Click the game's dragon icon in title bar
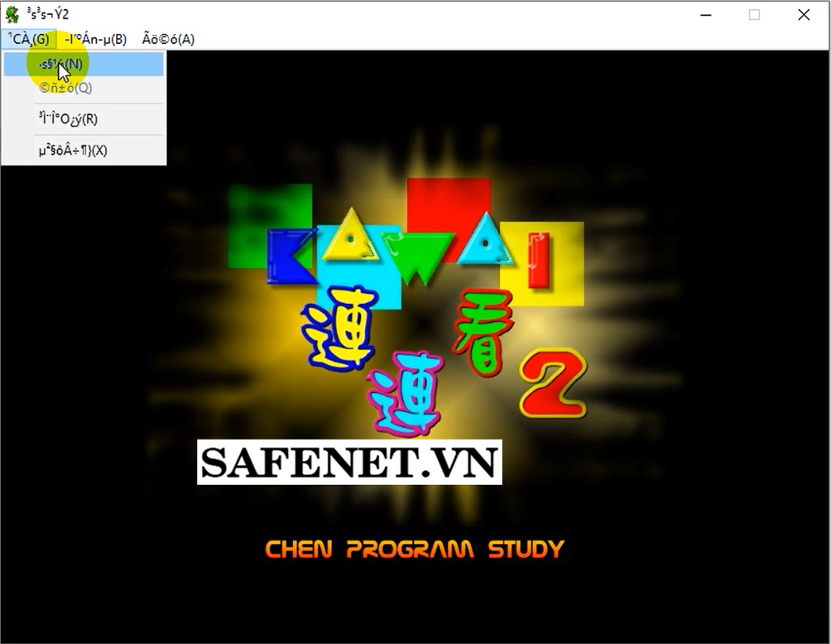The height and width of the screenshot is (644, 831). (x=12, y=14)
